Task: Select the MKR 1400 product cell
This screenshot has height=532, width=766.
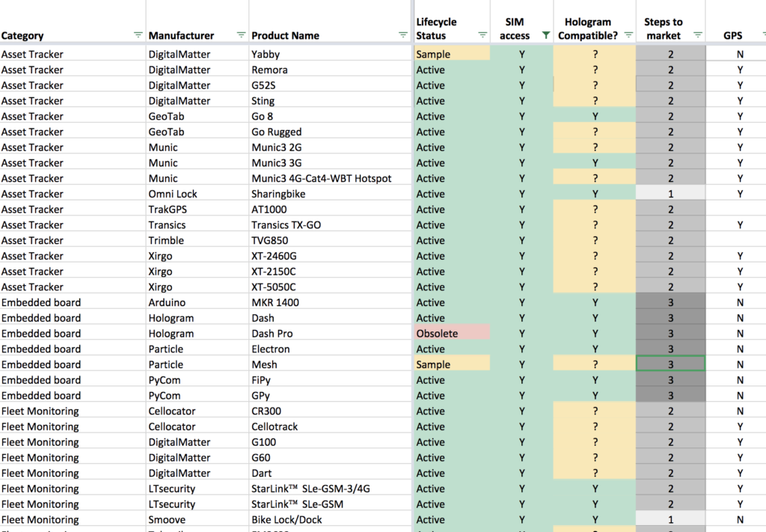Action: [330, 302]
